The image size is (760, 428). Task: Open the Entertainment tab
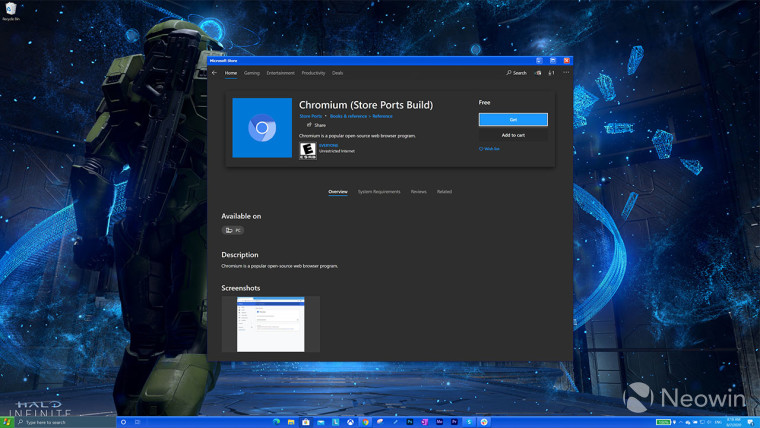(280, 73)
